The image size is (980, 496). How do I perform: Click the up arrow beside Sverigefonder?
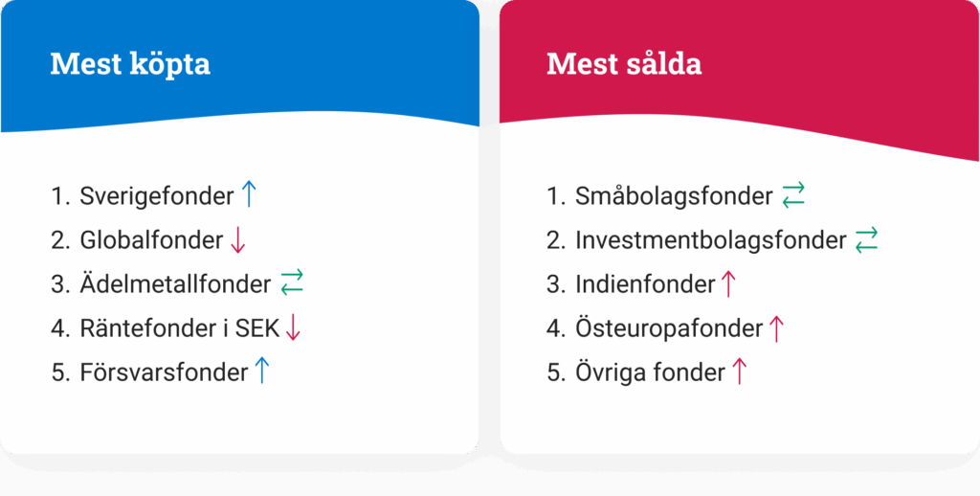coord(249,195)
